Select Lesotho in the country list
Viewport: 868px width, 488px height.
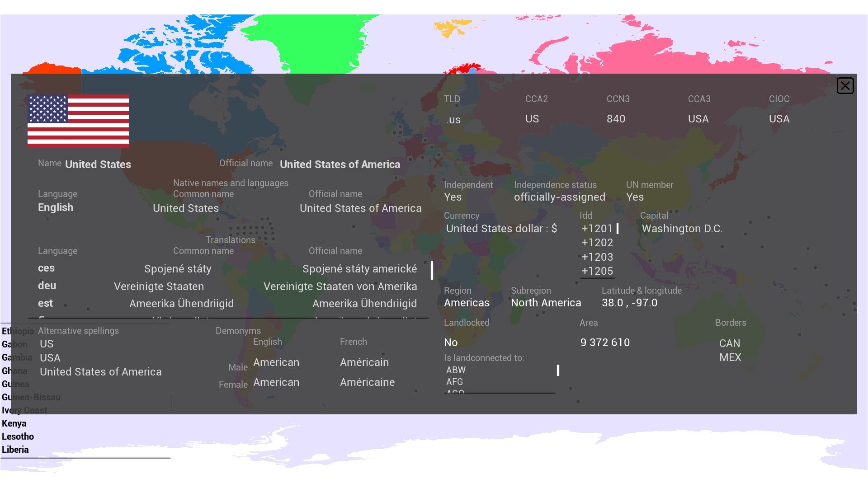click(18, 436)
